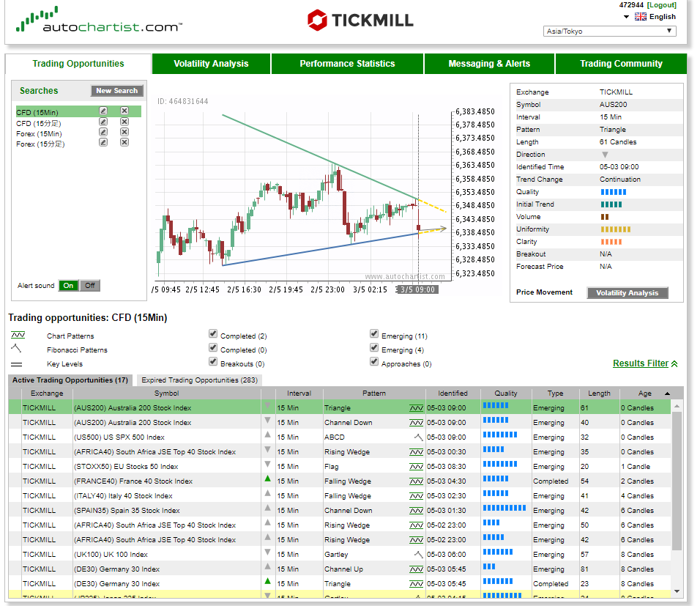700x606 pixels.
Task: Open the Trading Opportunities tab
Action: [78, 64]
